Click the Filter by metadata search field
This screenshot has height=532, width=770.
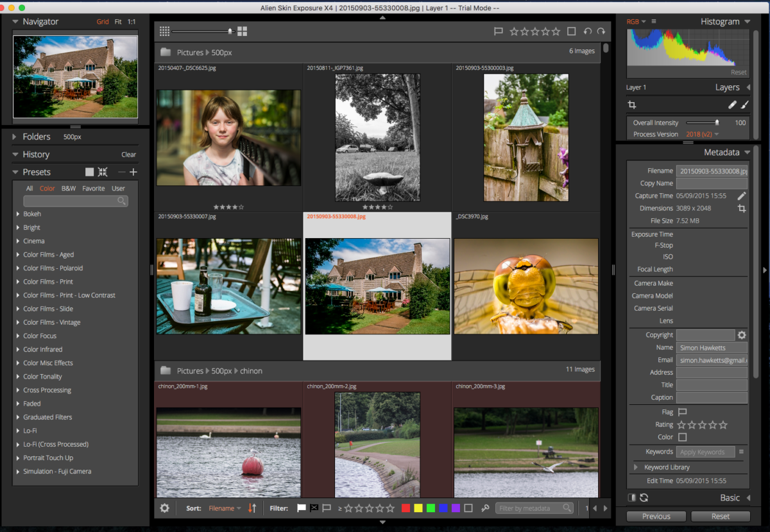tap(535, 508)
